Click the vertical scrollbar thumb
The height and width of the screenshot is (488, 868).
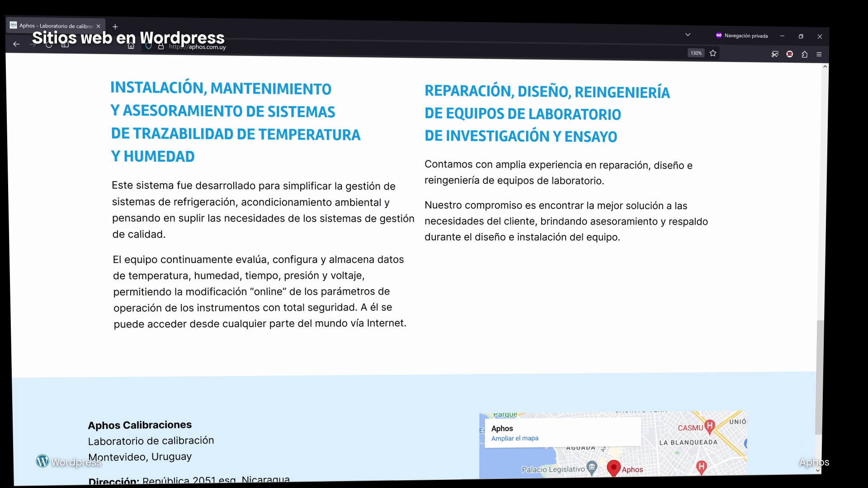820,377
